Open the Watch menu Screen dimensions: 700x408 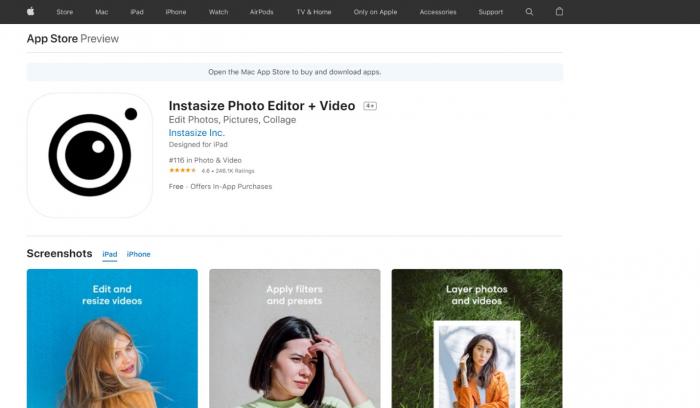(218, 12)
